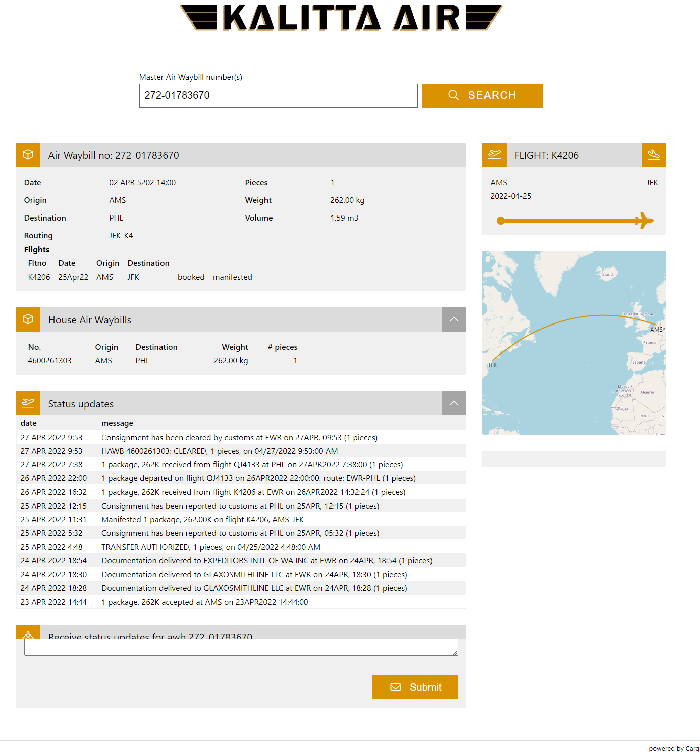Click the download icon beside Receive status updates
The image size is (700, 756).
pyautogui.click(x=28, y=634)
